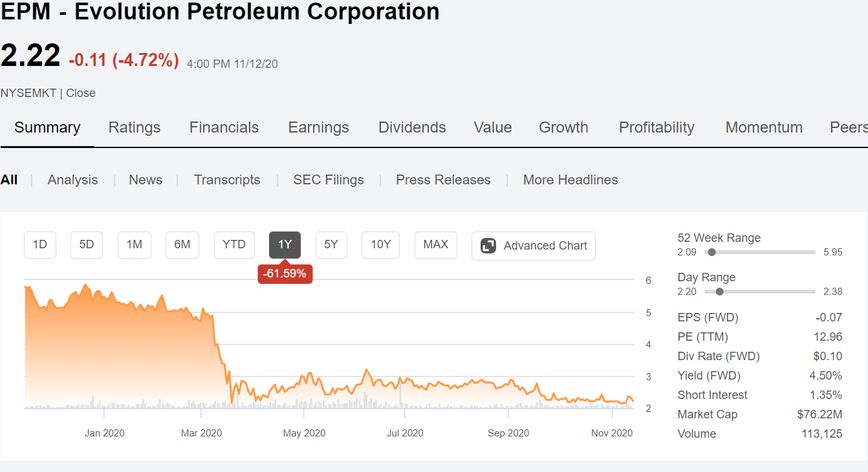The image size is (868, 472).
Task: Click the More Headlines link
Action: point(570,180)
